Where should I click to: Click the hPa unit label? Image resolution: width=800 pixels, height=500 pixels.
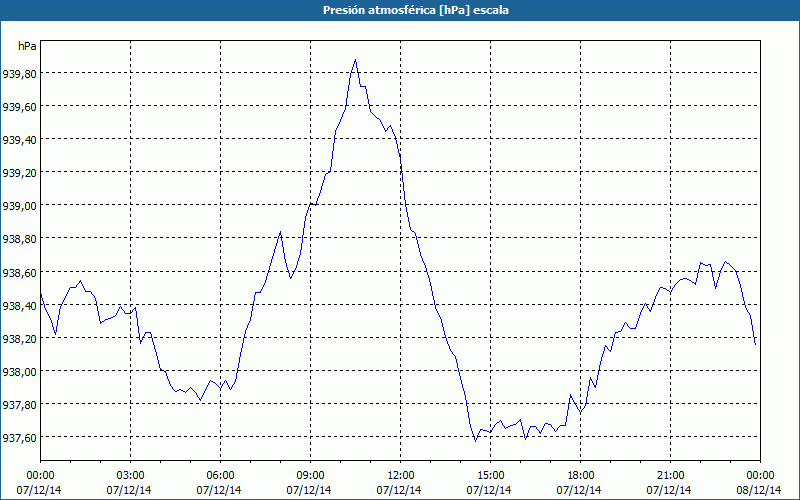[x=27, y=46]
